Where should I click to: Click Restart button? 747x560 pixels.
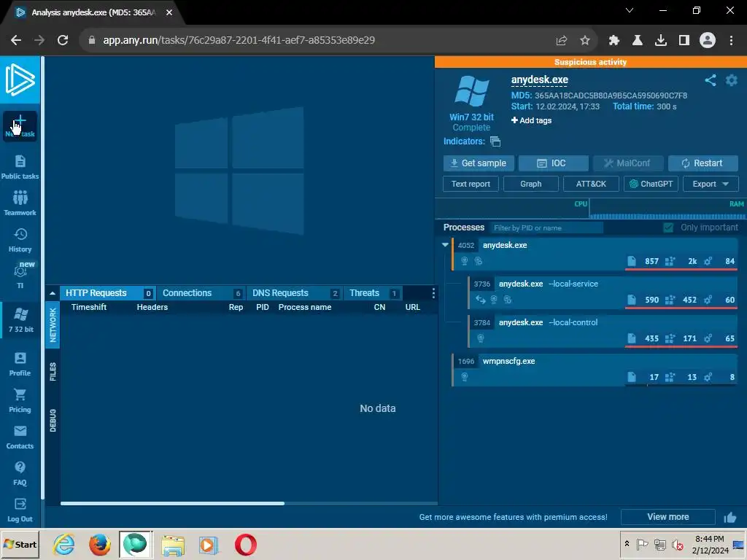[x=703, y=163]
